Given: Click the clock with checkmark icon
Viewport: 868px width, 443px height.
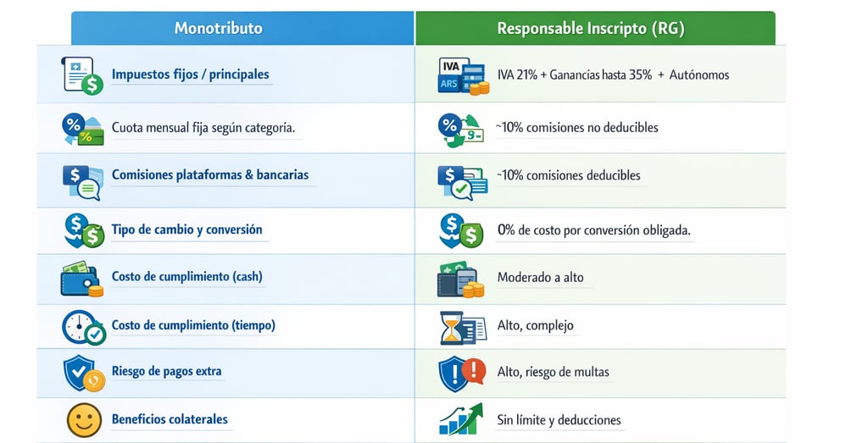Looking at the screenshot, I should pos(83,327).
